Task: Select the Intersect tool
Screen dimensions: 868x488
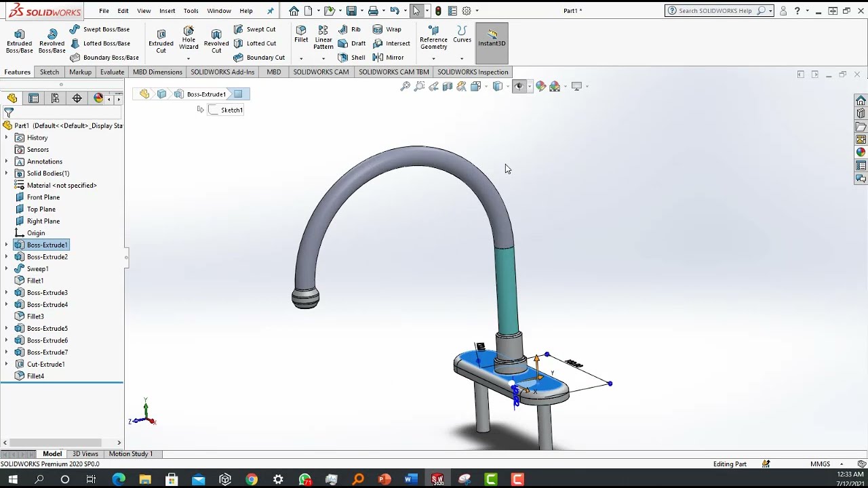Action: pos(391,43)
